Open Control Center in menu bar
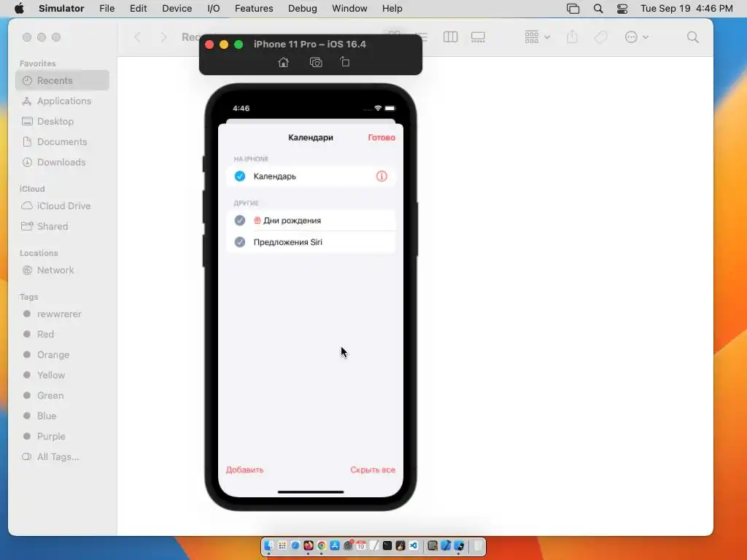Viewport: 747px width, 560px height. [622, 9]
